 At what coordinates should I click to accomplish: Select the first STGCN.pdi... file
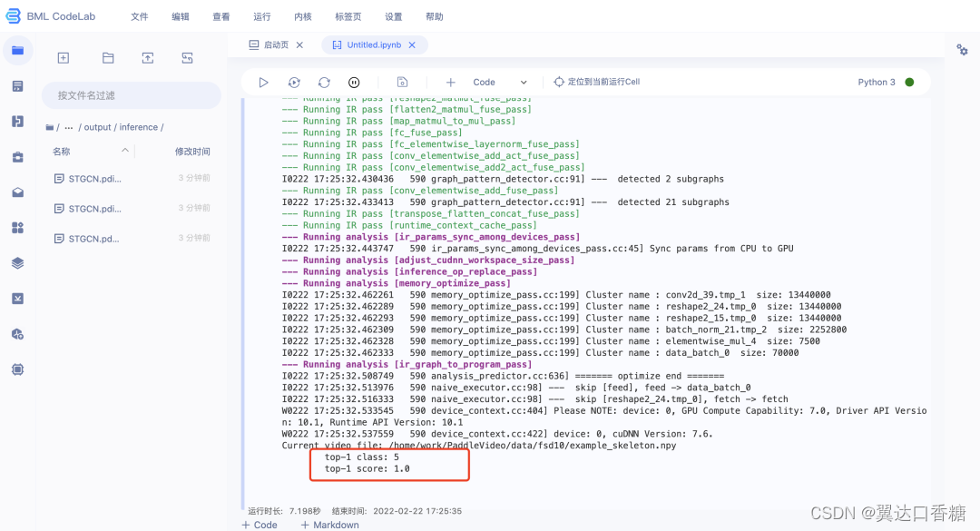pyautogui.click(x=132, y=178)
